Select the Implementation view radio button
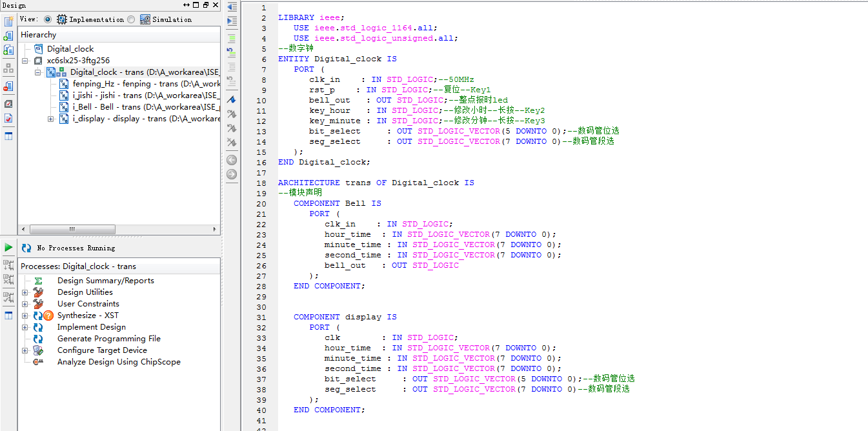The height and width of the screenshot is (431, 868). click(48, 19)
